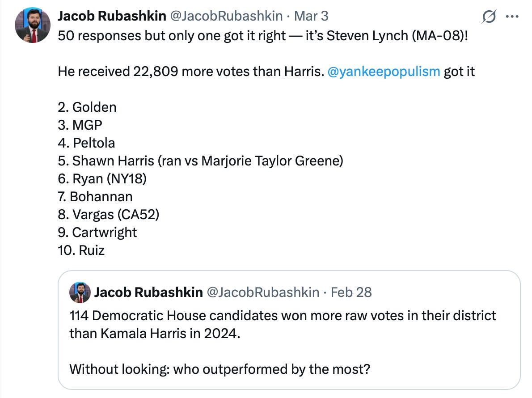This screenshot has height=398, width=532.
Task: Click the '10. Ruiz' list entry
Action: click(x=81, y=250)
